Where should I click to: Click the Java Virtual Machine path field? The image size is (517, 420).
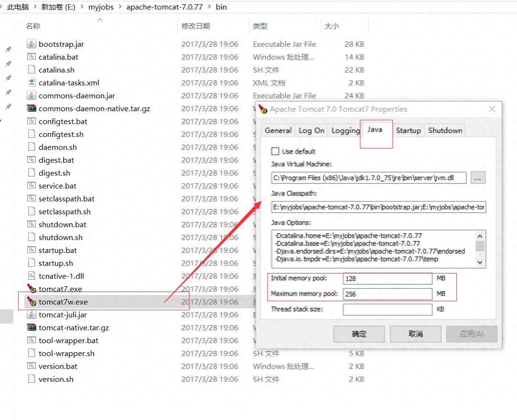coord(369,178)
